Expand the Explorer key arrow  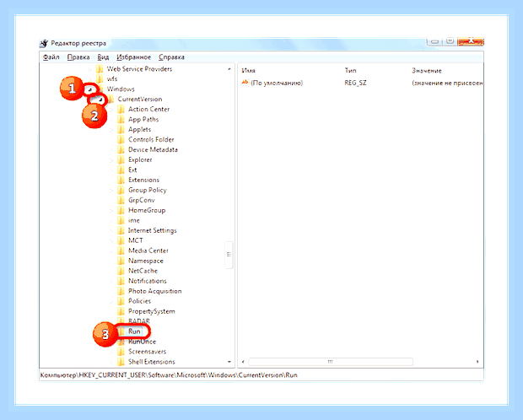[x=111, y=159]
